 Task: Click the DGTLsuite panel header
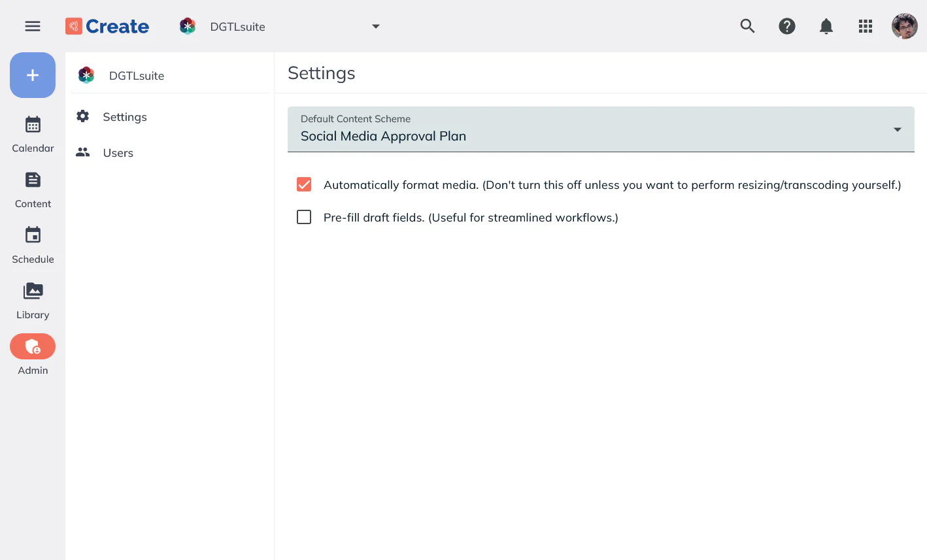(x=136, y=76)
